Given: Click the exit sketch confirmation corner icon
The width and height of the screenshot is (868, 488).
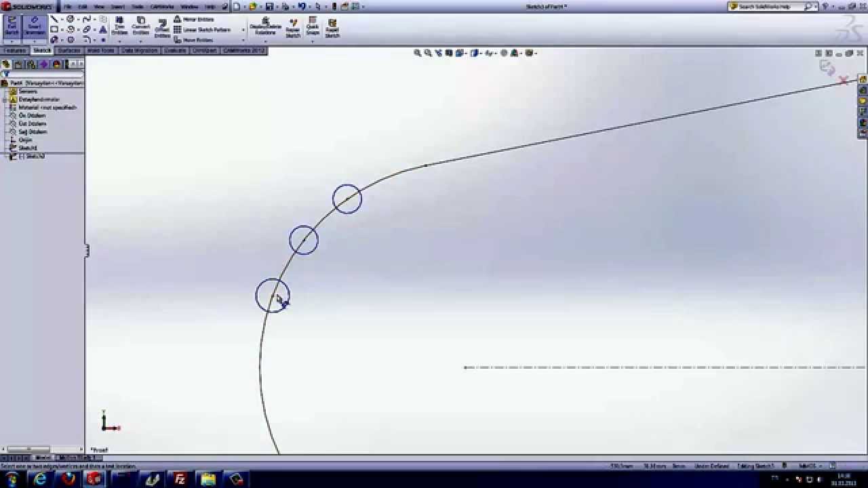Looking at the screenshot, I should click(827, 67).
